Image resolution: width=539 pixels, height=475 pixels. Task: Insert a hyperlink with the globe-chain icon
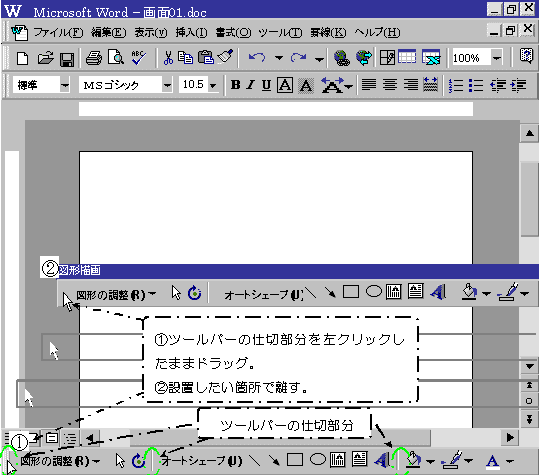pos(342,58)
